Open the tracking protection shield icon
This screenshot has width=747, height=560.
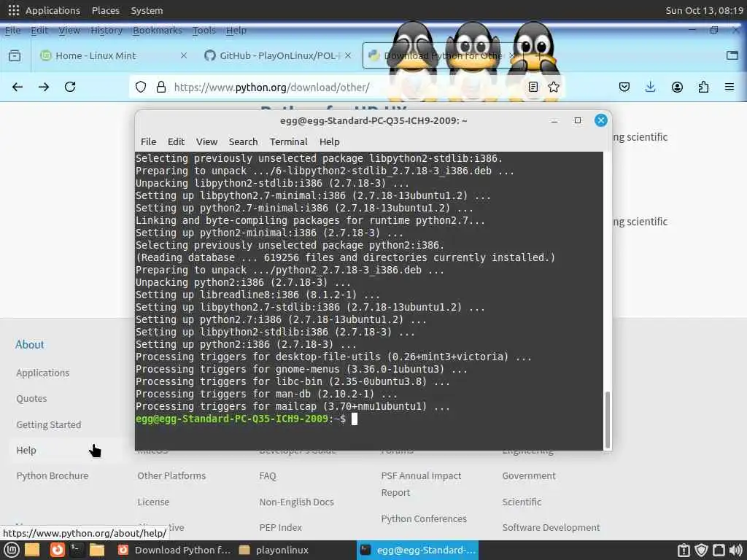click(141, 87)
